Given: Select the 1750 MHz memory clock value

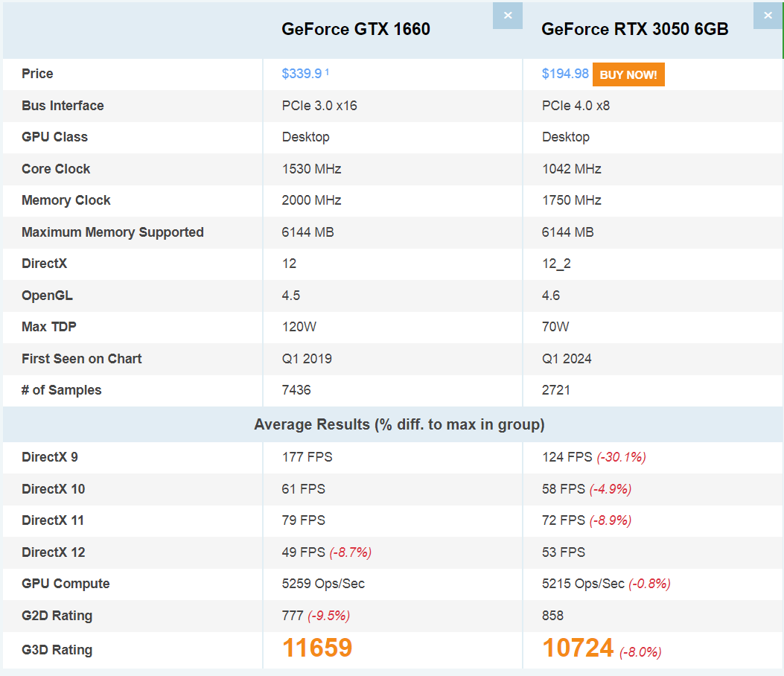Looking at the screenshot, I should coord(572,200).
